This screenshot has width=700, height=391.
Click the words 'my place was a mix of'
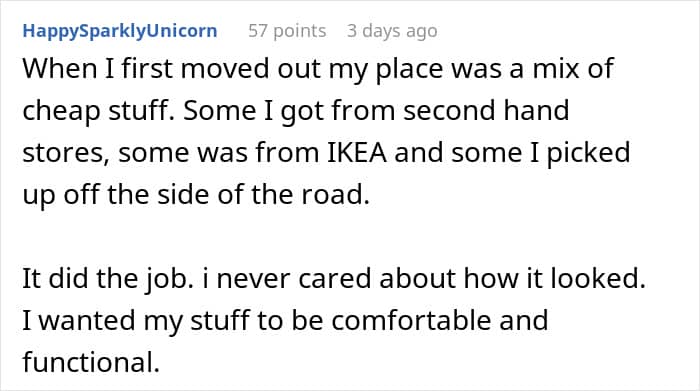pyautogui.click(x=471, y=70)
